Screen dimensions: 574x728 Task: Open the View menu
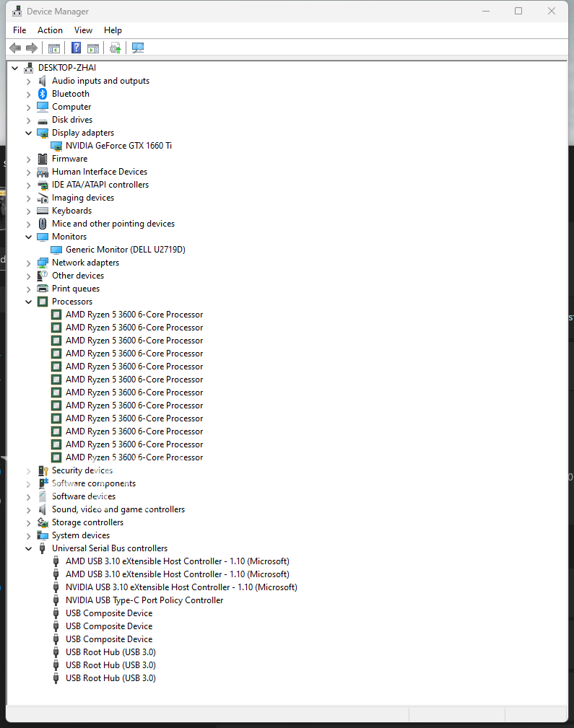(83, 30)
